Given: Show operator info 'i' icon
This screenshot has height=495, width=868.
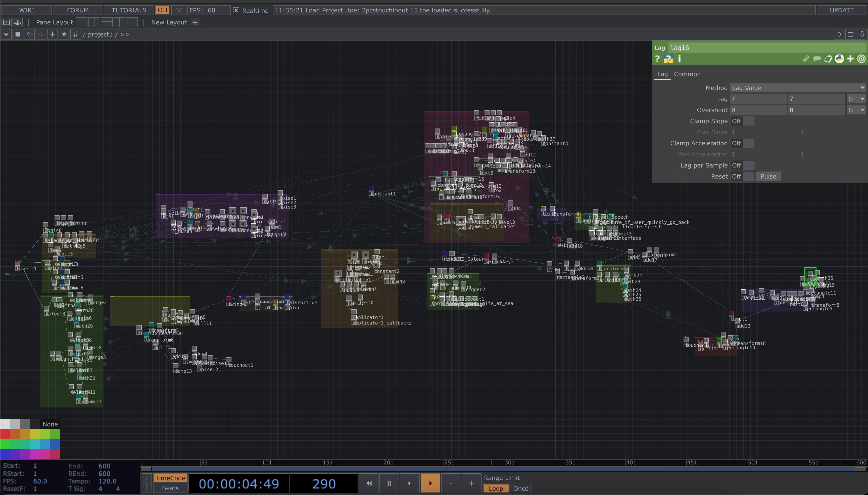Looking at the screenshot, I should click(680, 59).
